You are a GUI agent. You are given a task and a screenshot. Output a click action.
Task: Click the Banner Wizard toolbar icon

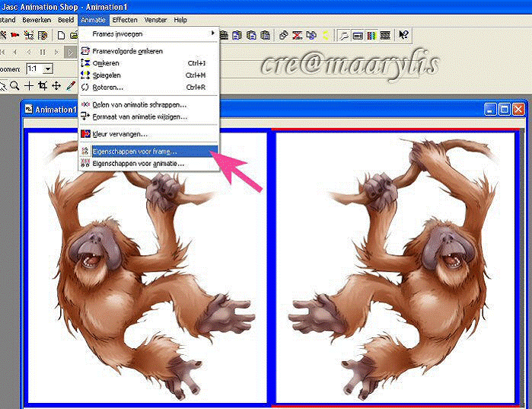click(x=43, y=35)
